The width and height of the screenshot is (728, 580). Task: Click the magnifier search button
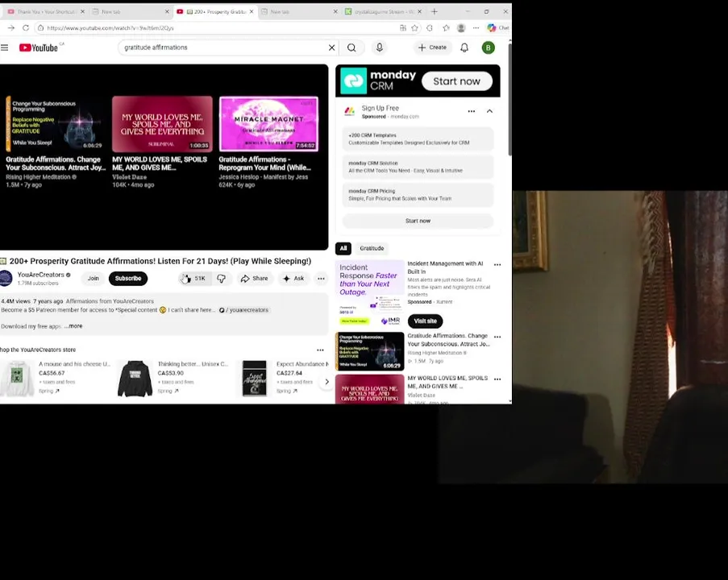coord(352,48)
